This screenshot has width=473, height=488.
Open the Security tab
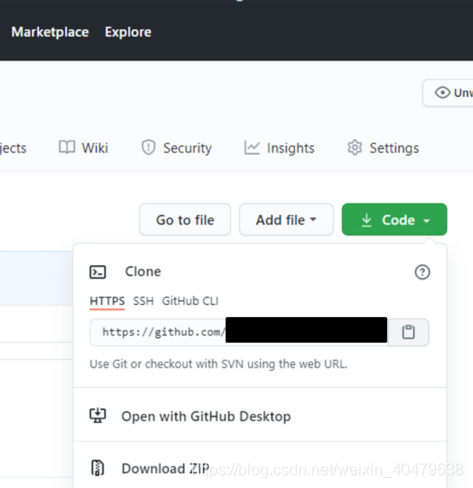pyautogui.click(x=176, y=148)
